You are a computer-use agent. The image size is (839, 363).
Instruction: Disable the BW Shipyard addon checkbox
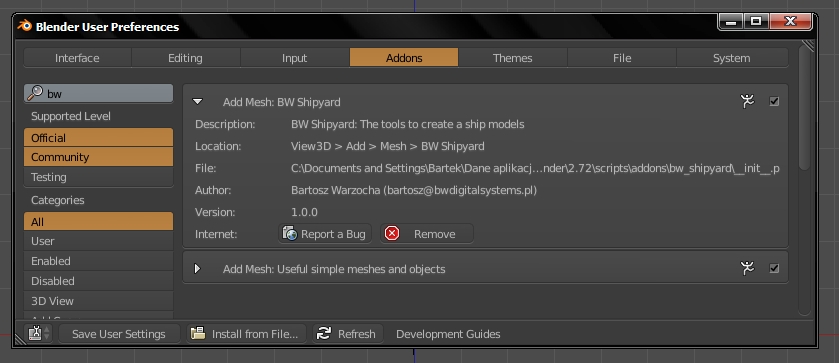(774, 101)
